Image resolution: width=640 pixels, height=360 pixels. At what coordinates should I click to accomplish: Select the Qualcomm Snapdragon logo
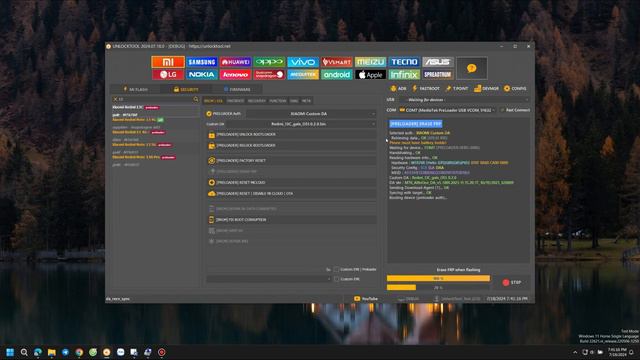[x=269, y=74]
